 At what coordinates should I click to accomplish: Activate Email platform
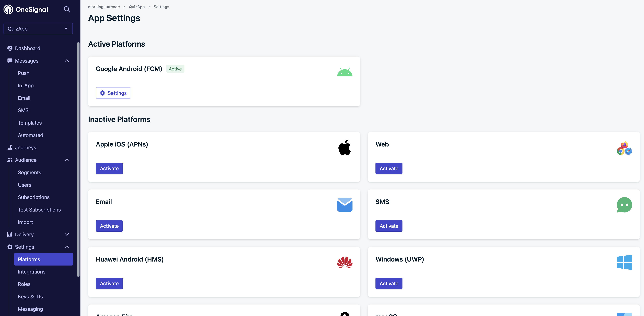point(109,226)
